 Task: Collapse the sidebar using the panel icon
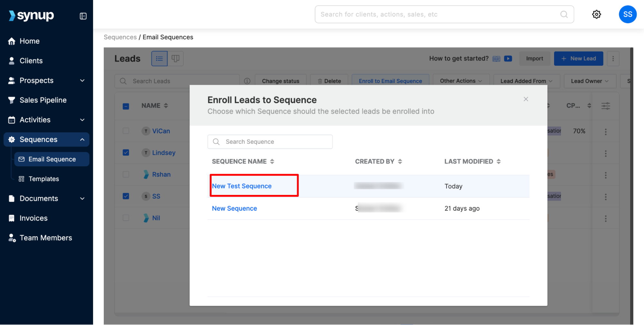[x=83, y=16]
